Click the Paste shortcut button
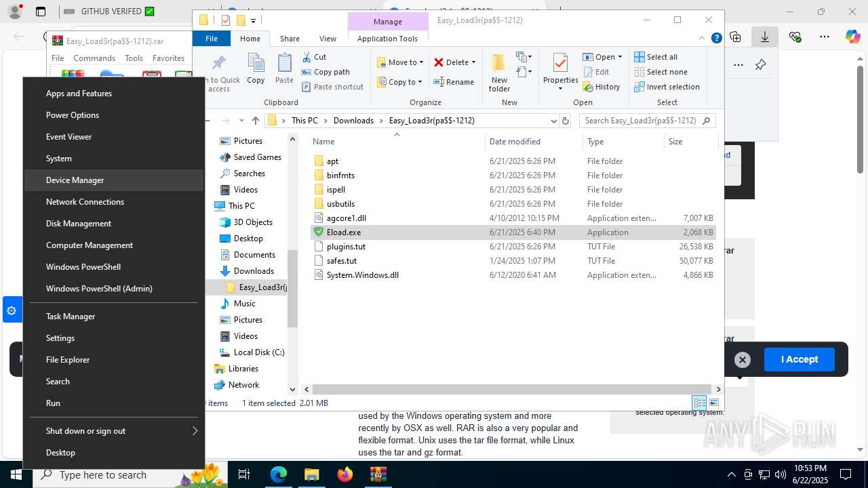 click(332, 87)
